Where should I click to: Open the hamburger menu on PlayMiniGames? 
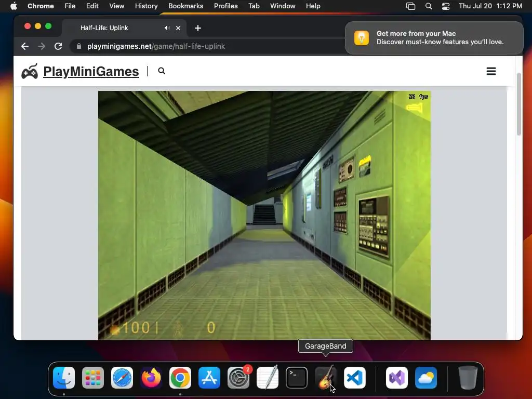pyautogui.click(x=491, y=71)
